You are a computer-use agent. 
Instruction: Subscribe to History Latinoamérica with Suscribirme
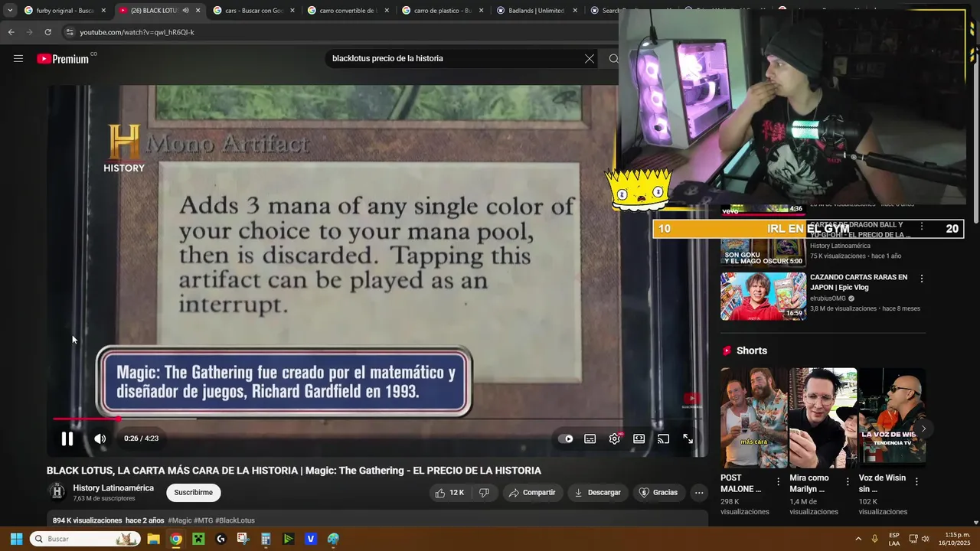click(194, 493)
